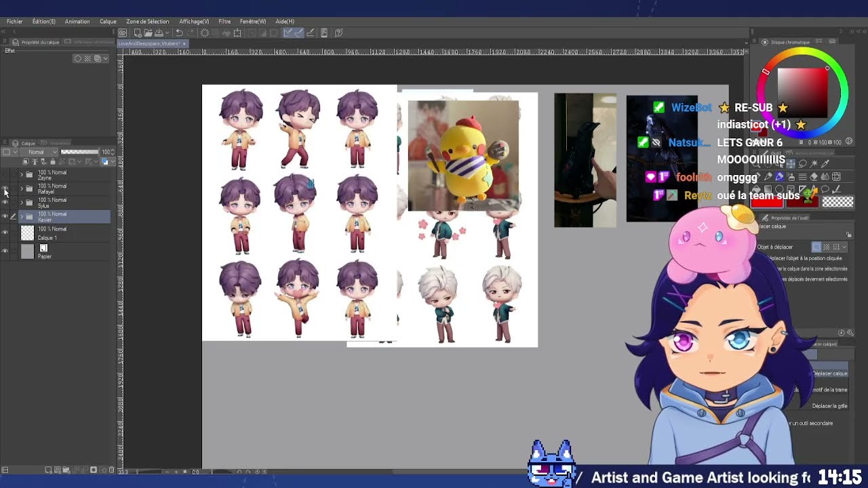The width and height of the screenshot is (868, 488).
Task: Open the Fichier menu
Action: point(14,22)
